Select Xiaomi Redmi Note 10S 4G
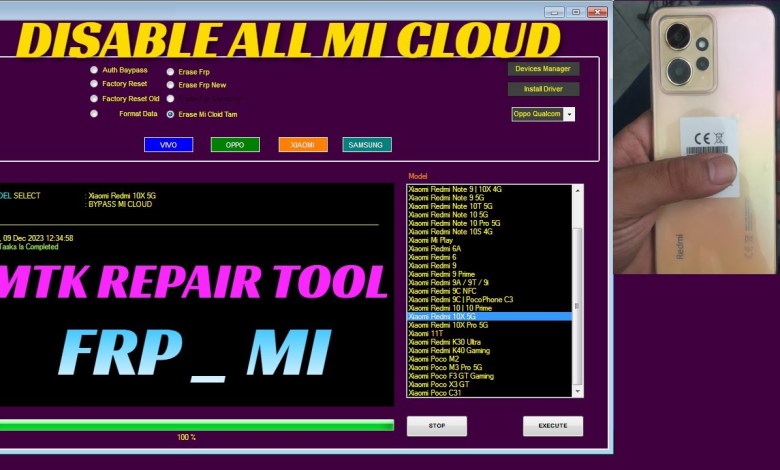This screenshot has height=470, width=780. click(489, 231)
